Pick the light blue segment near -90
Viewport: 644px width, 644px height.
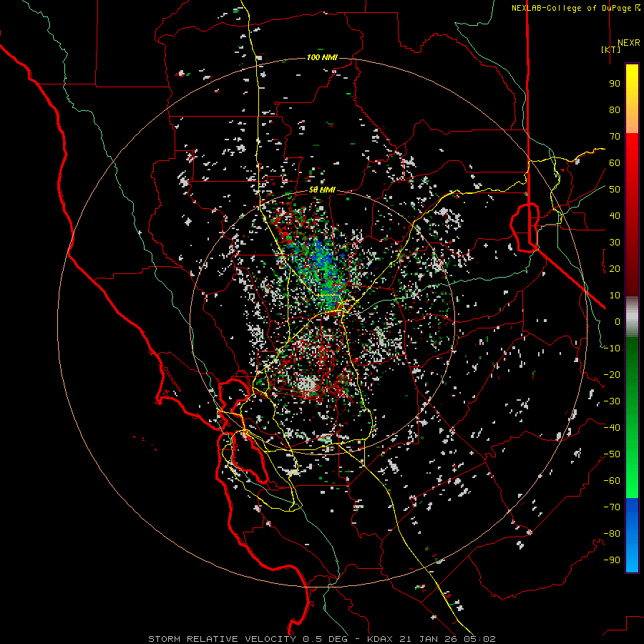click(632, 559)
